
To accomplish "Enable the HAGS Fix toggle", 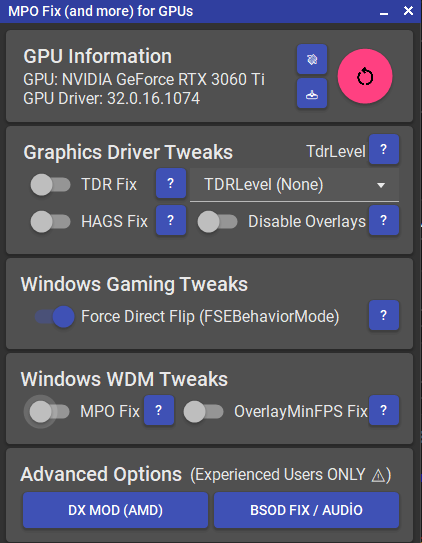I will (x=51, y=222).
